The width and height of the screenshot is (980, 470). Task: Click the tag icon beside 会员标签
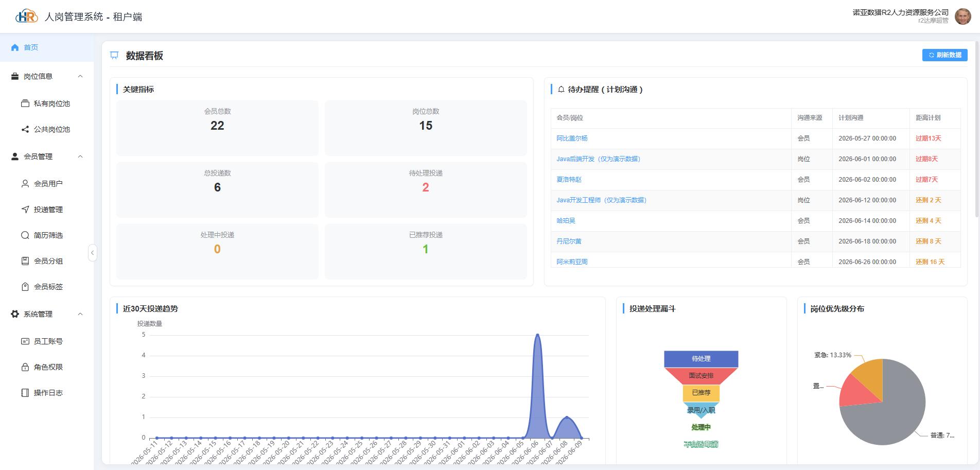click(25, 287)
